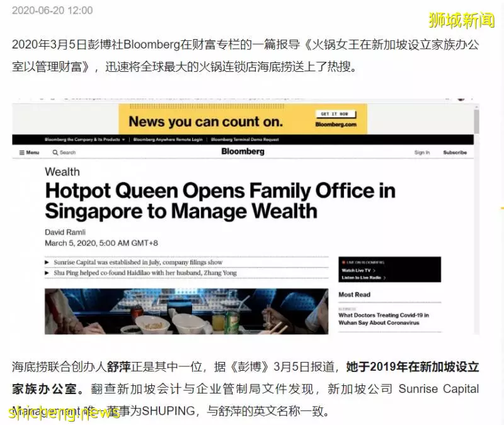
Task: Click the bold name 舒萍 in paragraph
Action: (x=118, y=367)
